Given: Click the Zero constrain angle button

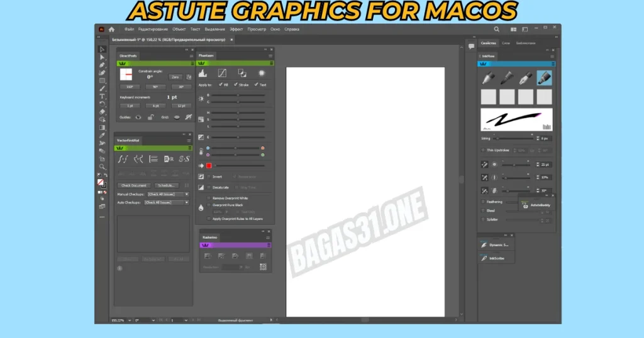Looking at the screenshot, I should (175, 77).
